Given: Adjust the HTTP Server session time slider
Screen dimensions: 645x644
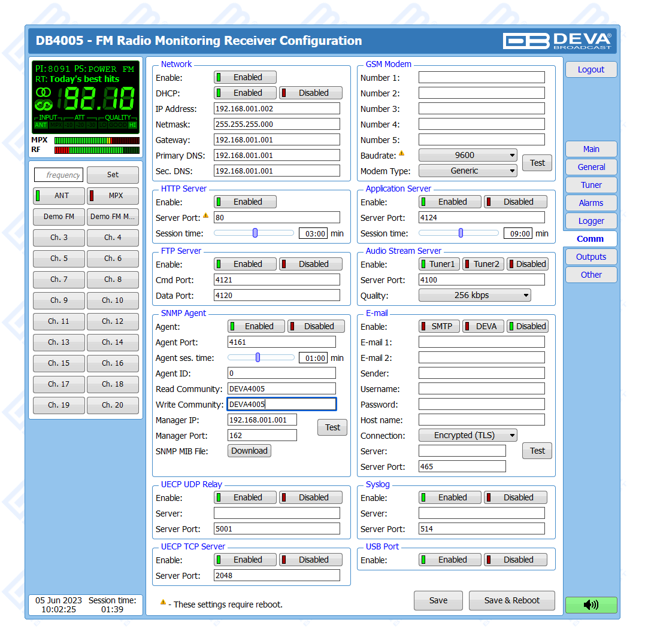Looking at the screenshot, I should 255,233.
